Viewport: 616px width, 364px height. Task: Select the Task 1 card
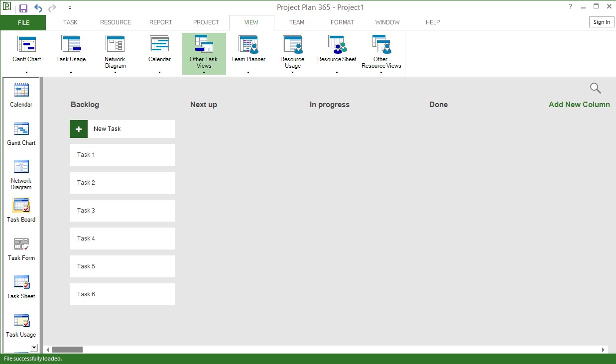pos(123,155)
